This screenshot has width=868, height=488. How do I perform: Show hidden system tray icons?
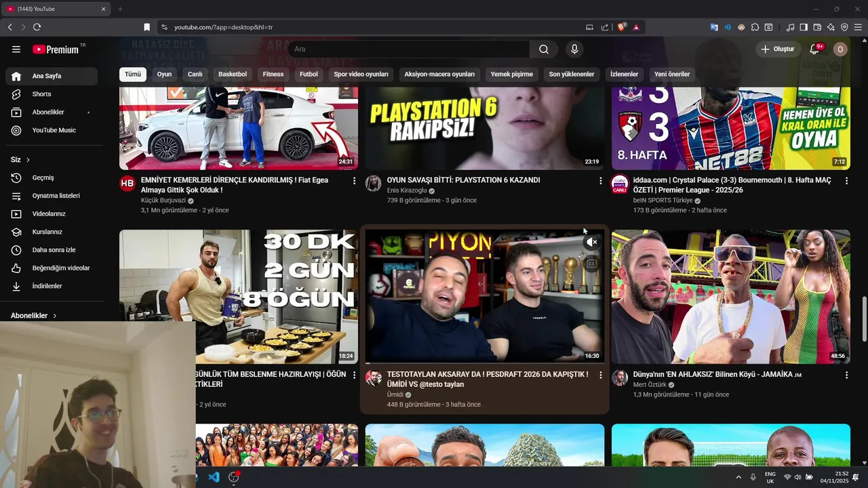(738, 477)
